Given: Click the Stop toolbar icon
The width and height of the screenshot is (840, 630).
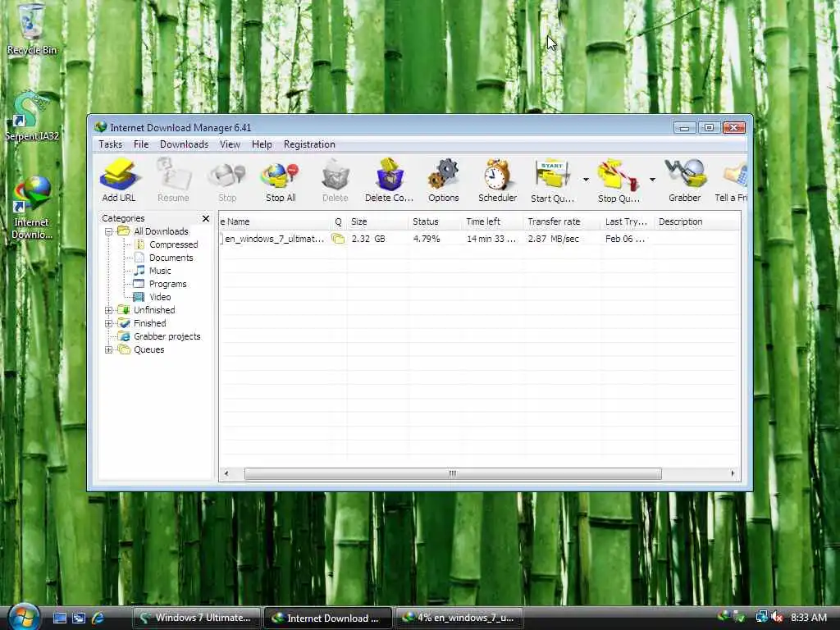Looking at the screenshot, I should (227, 180).
